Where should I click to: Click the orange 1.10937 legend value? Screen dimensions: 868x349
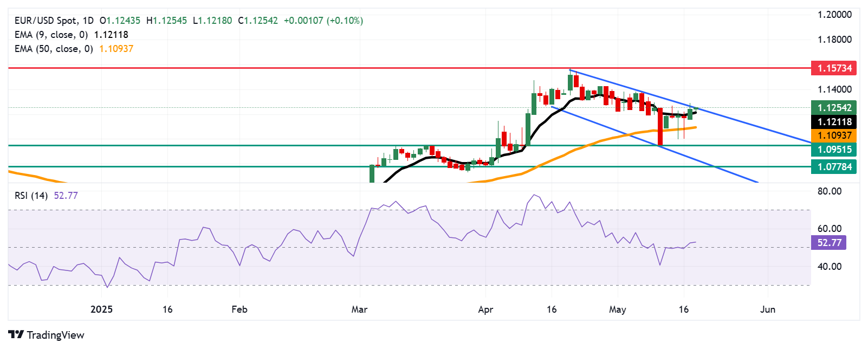[116, 49]
